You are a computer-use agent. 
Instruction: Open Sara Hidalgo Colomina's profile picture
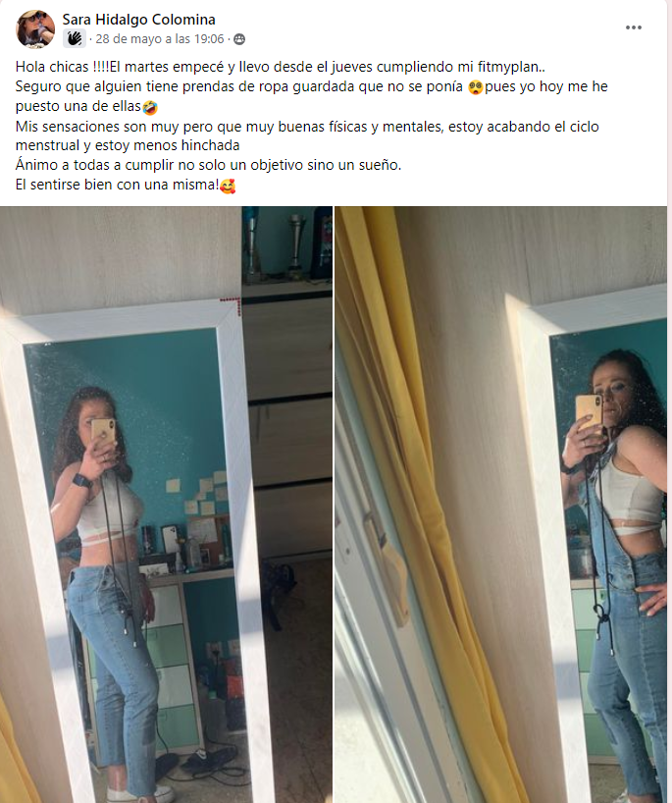point(35,28)
